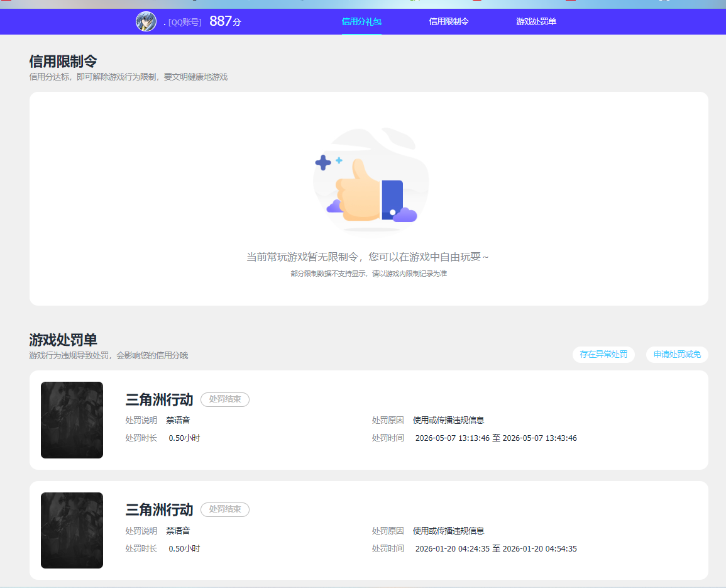Screen dimensions: 726x588
Task: Click time range 2026-01-20 04:24:35 至 04:54:35
Action: pyautogui.click(x=496, y=548)
